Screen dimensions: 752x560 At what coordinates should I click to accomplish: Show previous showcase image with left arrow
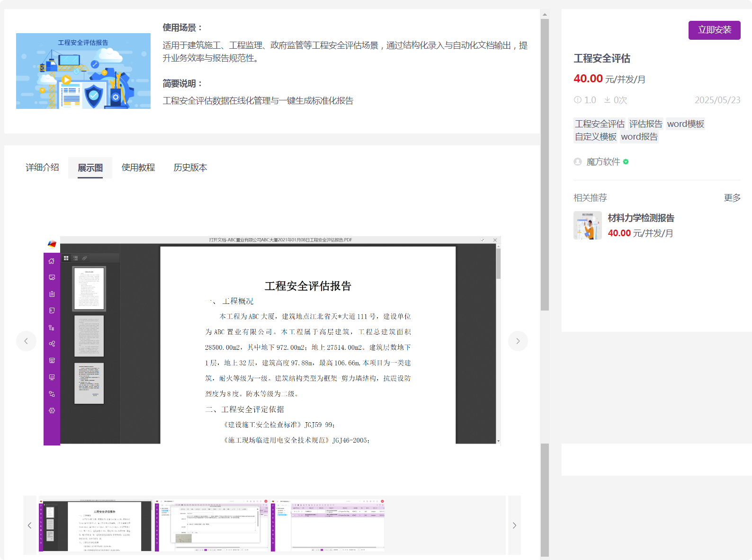click(26, 341)
